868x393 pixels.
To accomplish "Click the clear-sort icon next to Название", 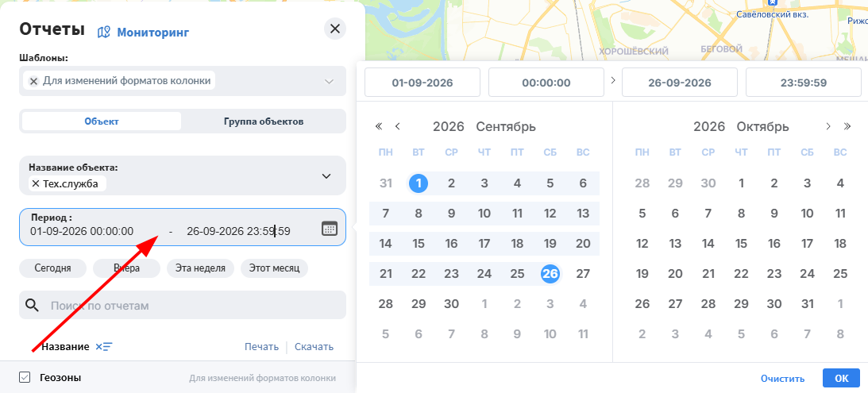I will (103, 346).
